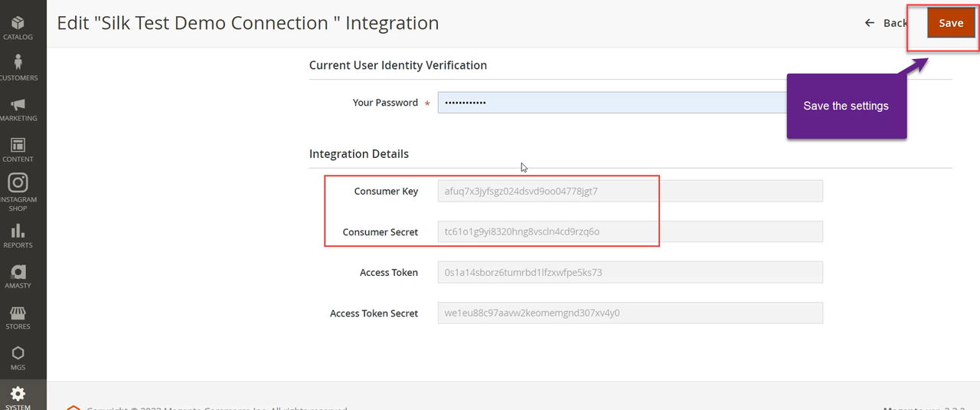Viewport: 980px width, 410px height.
Task: Click the Access Token Secret field
Action: coord(629,313)
